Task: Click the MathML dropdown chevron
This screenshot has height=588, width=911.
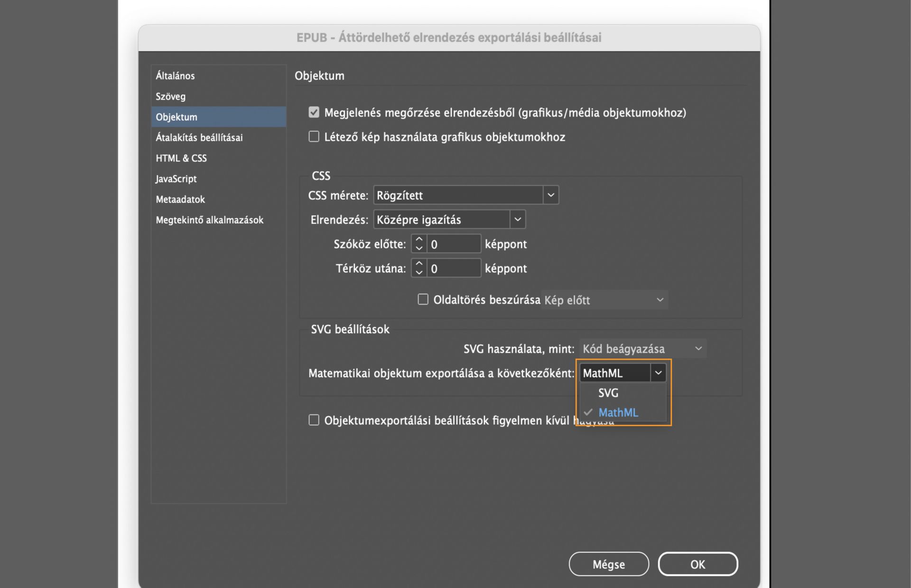Action: 658,373
